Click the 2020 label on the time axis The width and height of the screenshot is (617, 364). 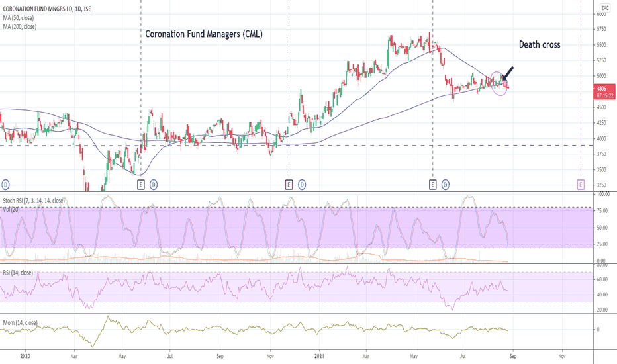click(x=24, y=356)
